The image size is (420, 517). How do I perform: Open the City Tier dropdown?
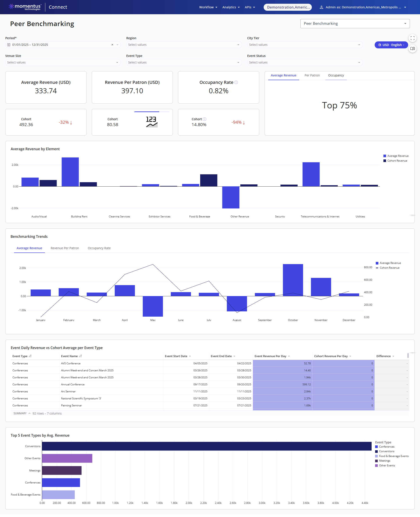(305, 45)
